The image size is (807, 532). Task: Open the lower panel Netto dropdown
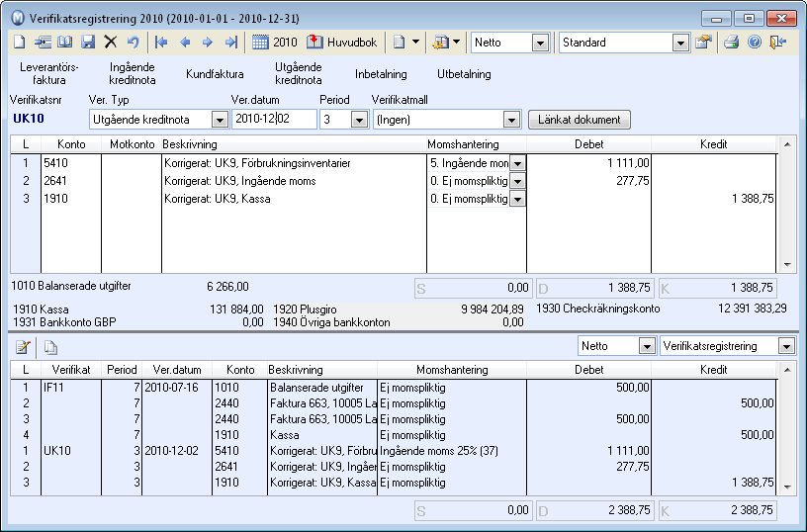(647, 346)
